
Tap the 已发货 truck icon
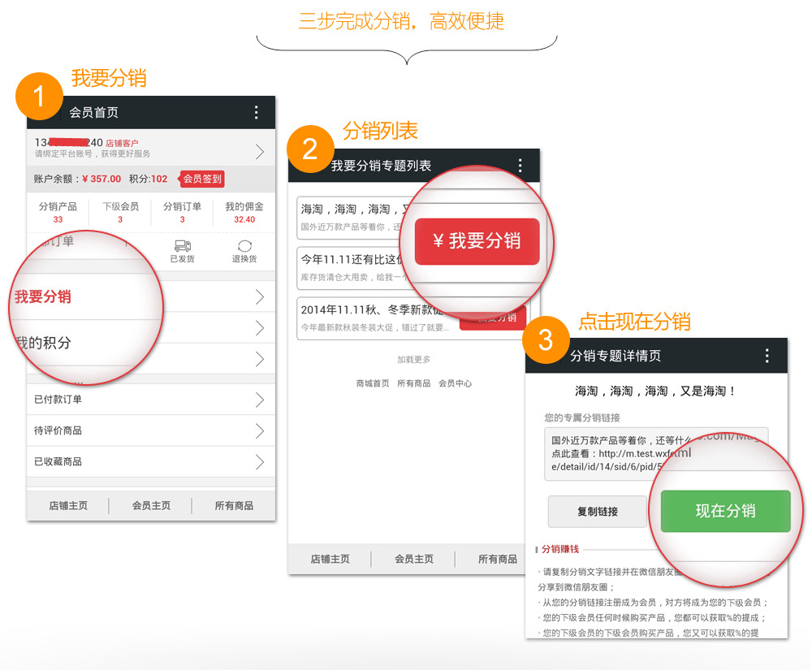[x=183, y=247]
